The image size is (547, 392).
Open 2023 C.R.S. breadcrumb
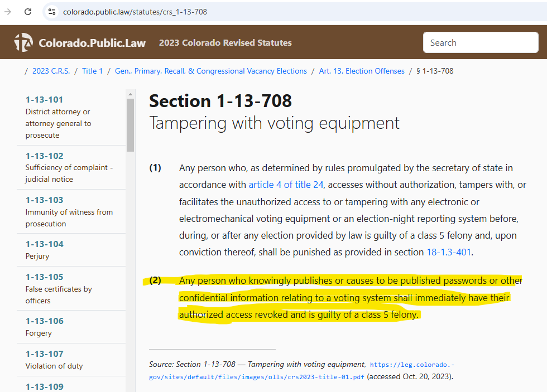(x=51, y=71)
